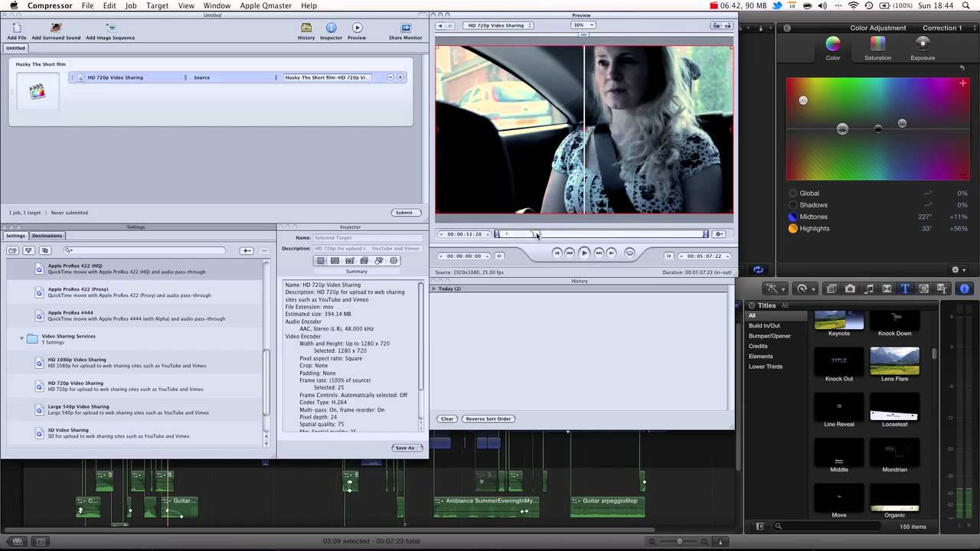This screenshot has width=980, height=551.
Task: Switch to the Exposure tab
Action: [x=923, y=47]
